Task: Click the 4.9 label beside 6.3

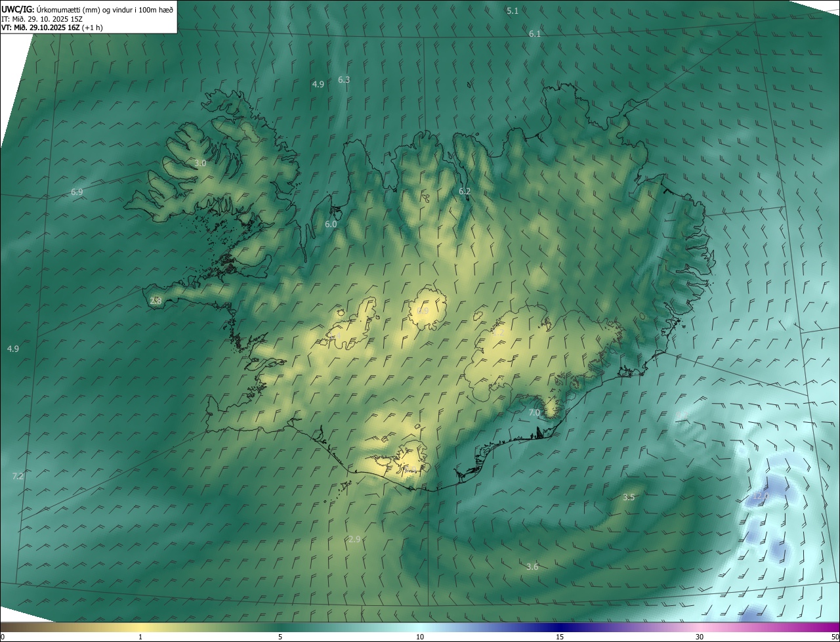Action: 318,84
